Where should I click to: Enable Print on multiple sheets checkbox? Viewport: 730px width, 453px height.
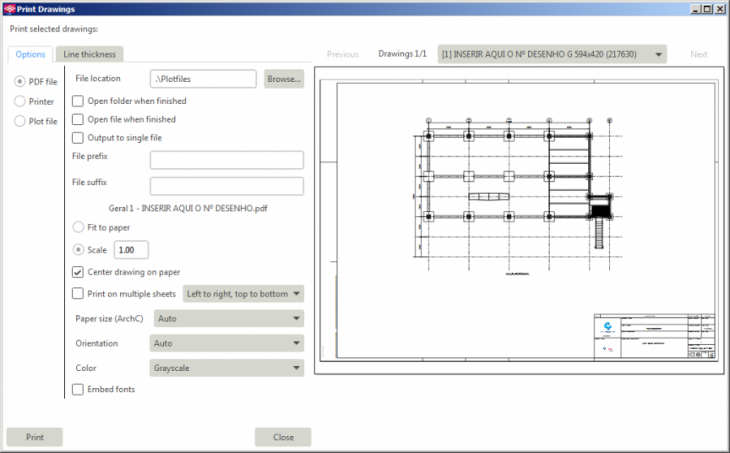pyautogui.click(x=78, y=294)
